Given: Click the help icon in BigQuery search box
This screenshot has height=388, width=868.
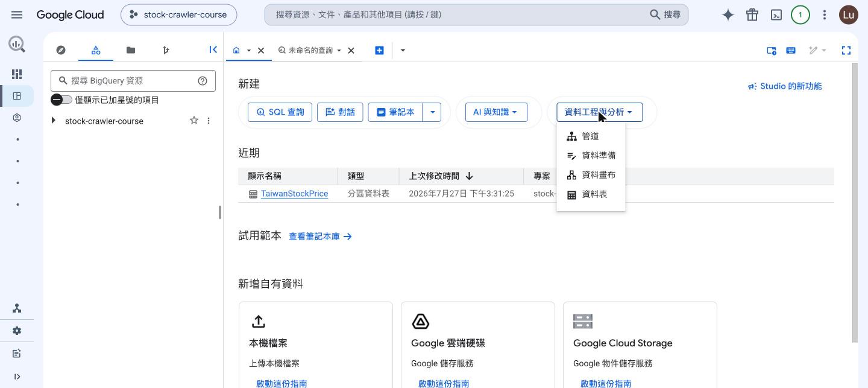Looking at the screenshot, I should pos(203,81).
